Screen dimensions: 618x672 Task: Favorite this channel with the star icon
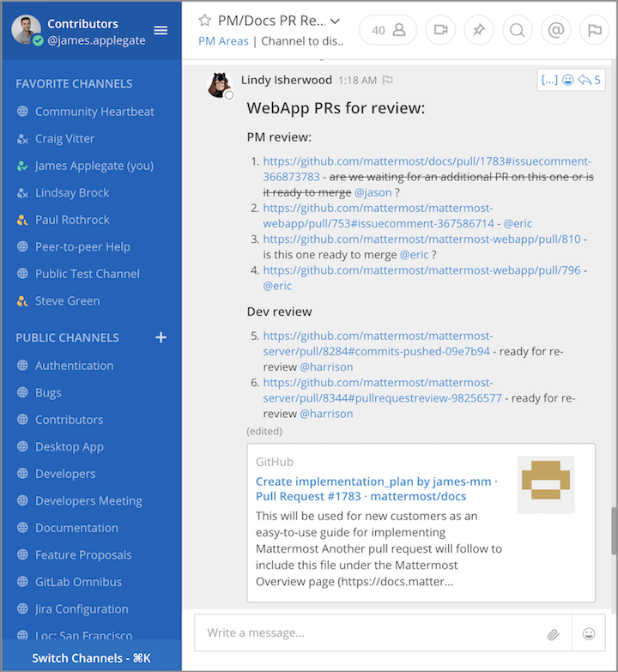pos(205,20)
